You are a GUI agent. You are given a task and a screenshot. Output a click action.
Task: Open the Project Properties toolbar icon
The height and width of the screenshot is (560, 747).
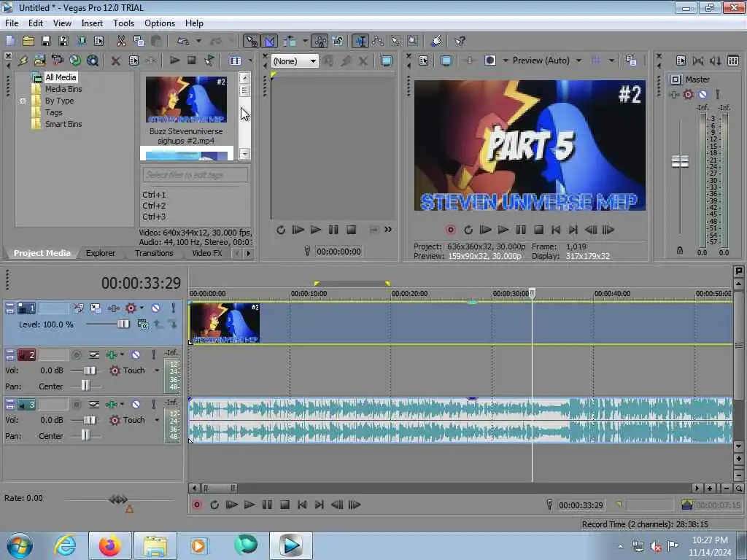click(x=98, y=41)
